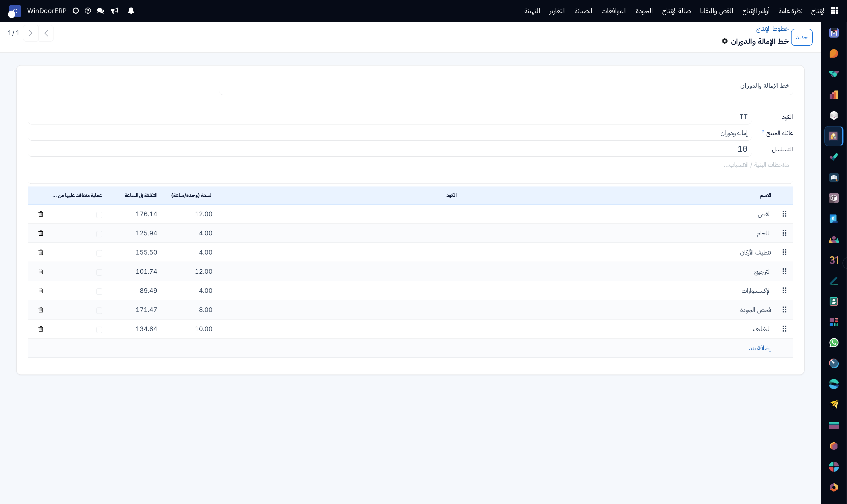Image resolution: width=847 pixels, height=504 pixels.
Task: Click the التسلسل field showing 10
Action: coord(389,149)
